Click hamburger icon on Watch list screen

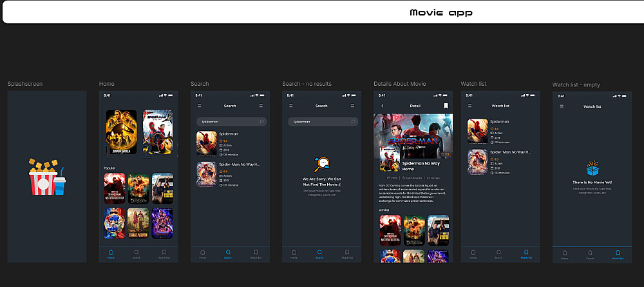coord(470,106)
